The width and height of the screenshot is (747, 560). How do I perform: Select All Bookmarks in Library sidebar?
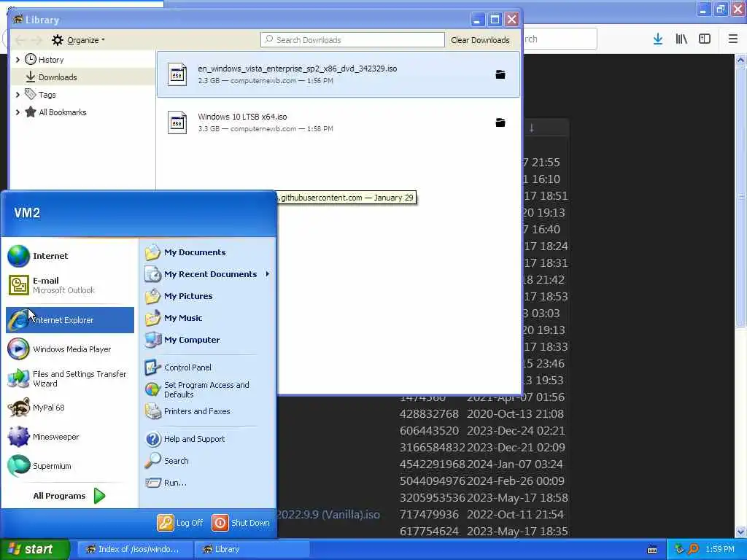click(x=63, y=112)
